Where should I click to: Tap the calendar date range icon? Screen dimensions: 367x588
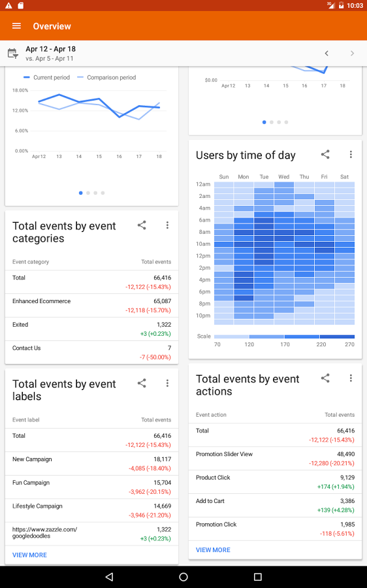(13, 54)
